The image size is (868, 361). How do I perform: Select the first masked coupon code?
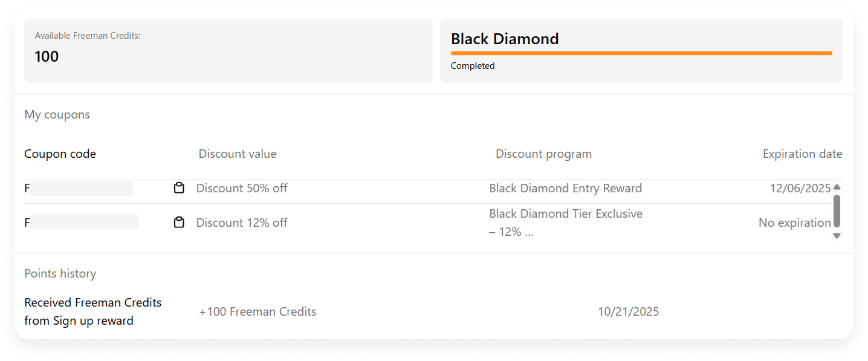(79, 188)
